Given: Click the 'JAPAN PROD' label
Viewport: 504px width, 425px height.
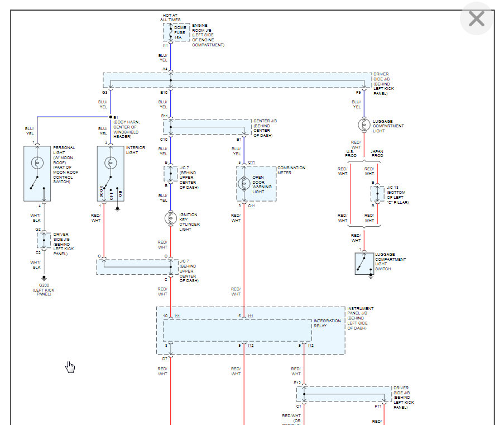Looking at the screenshot, I should click(x=377, y=154).
